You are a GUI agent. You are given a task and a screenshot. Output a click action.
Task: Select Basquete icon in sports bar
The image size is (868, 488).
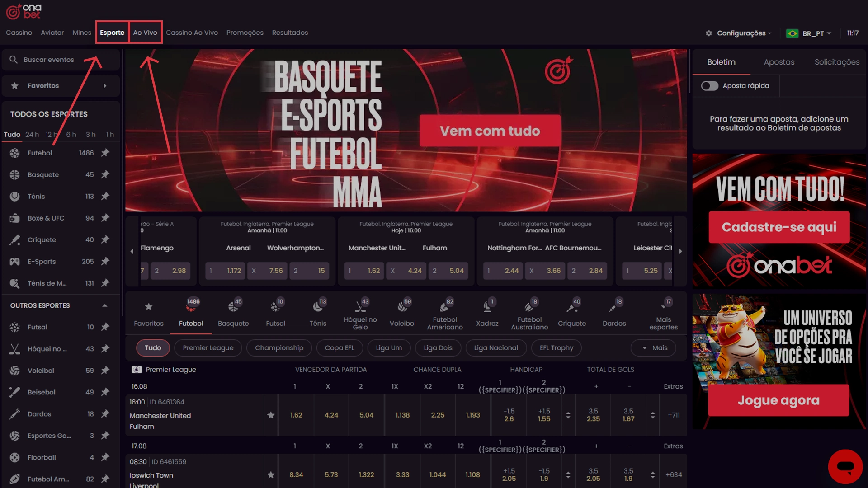233,307
